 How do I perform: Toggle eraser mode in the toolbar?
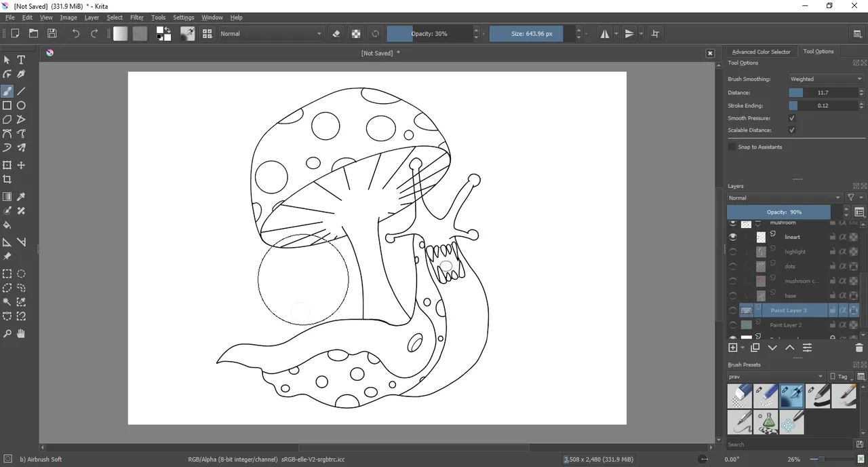[336, 34]
